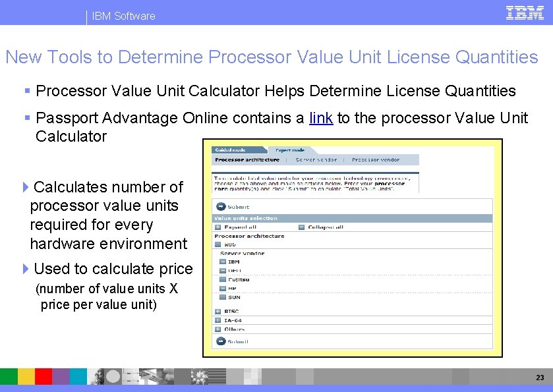The height and width of the screenshot is (392, 553).
Task: Follow the underlined 'link' in the Passport Advantage bullet
Action: pos(321,118)
